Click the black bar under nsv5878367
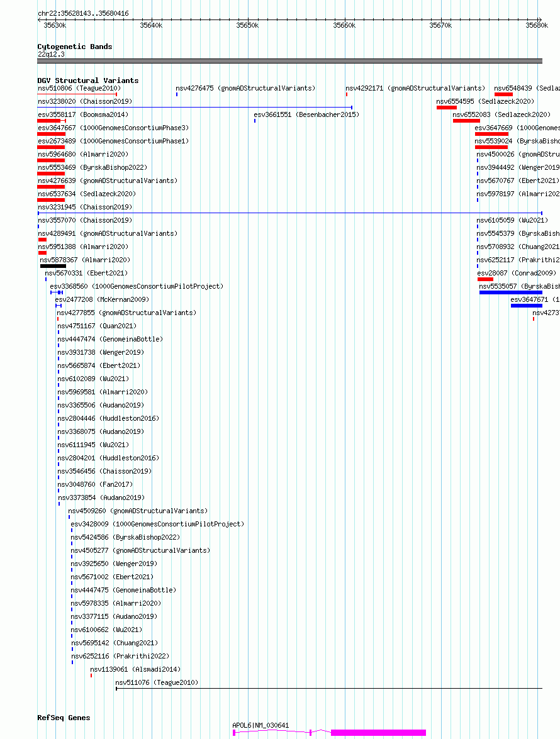The image size is (560, 739). pyautogui.click(x=53, y=266)
